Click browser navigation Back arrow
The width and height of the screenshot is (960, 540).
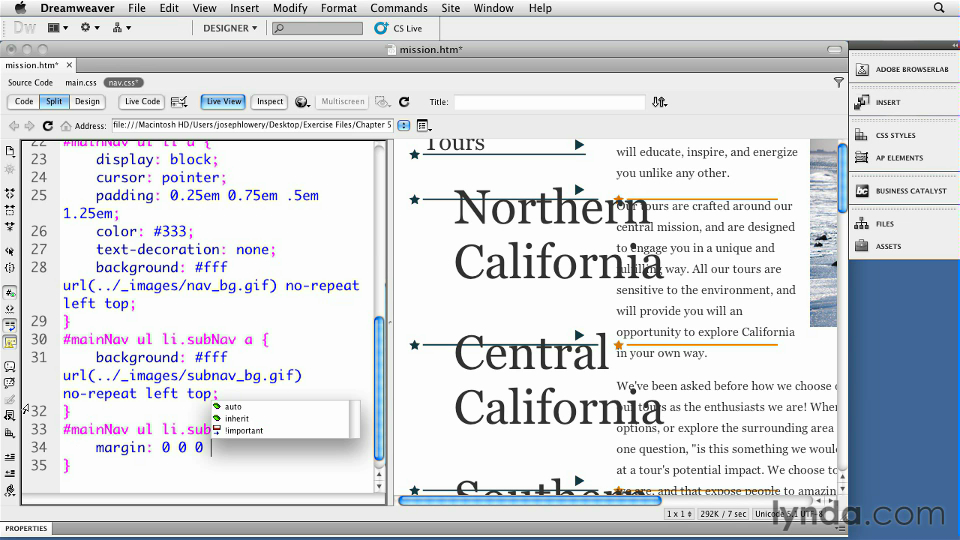click(13, 126)
